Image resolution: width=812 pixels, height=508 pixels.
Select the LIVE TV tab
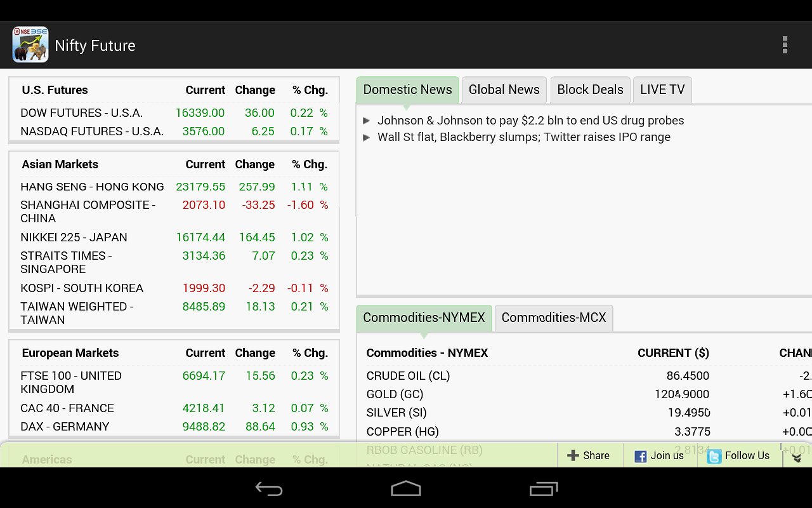click(662, 90)
